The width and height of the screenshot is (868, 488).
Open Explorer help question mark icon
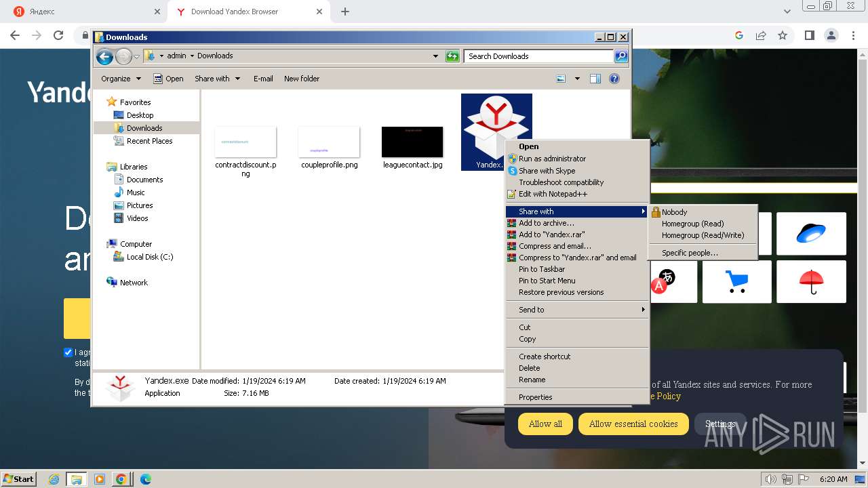coord(614,79)
